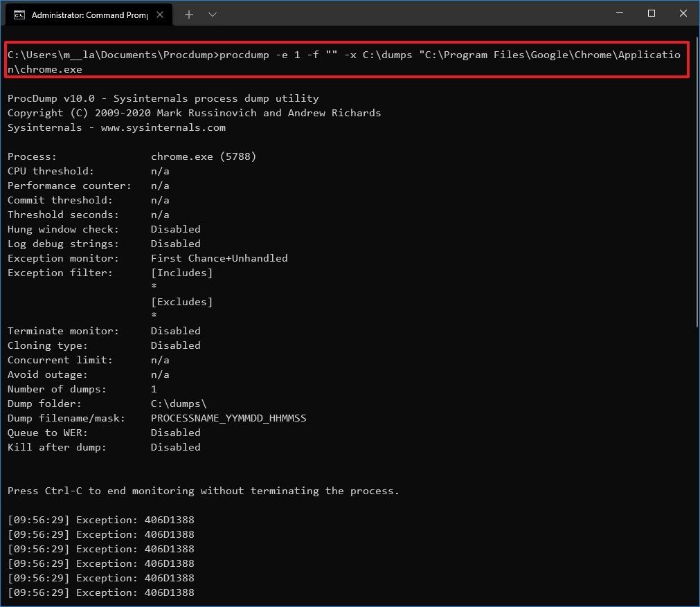This screenshot has height=607, width=700.
Task: Click the down chevron next to the plus button
Action: (x=212, y=14)
